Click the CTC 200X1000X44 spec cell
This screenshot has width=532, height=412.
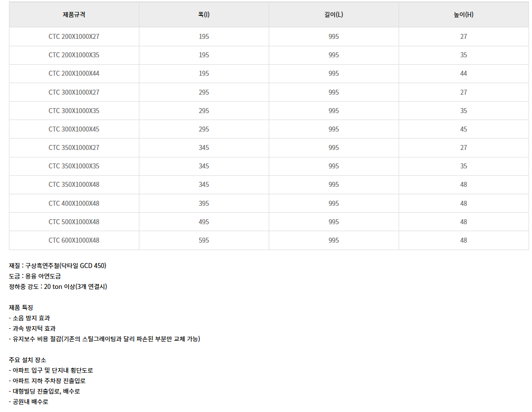(x=74, y=73)
